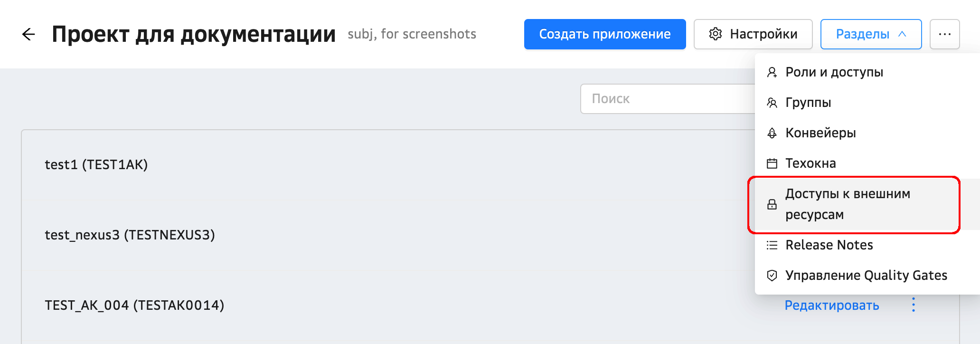The image size is (980, 344).
Task: Open the three-dot more options menu
Action: coord(944,34)
